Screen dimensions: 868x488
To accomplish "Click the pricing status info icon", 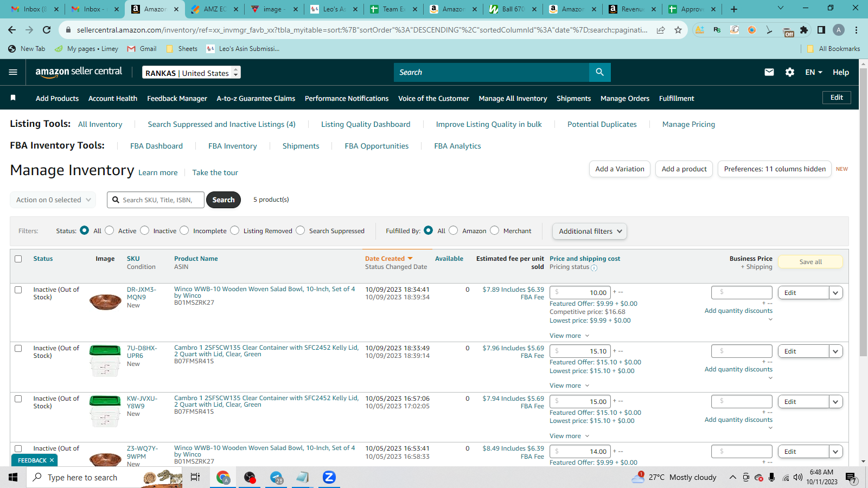I will (594, 267).
